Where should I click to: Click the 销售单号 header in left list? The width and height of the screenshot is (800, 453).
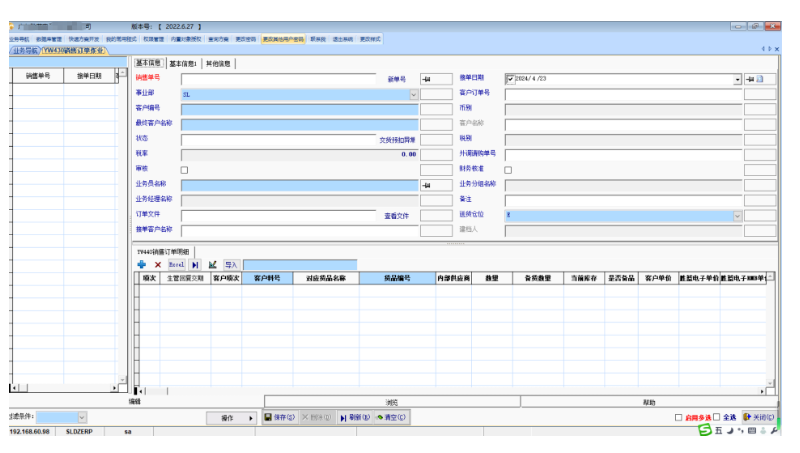tap(38, 76)
